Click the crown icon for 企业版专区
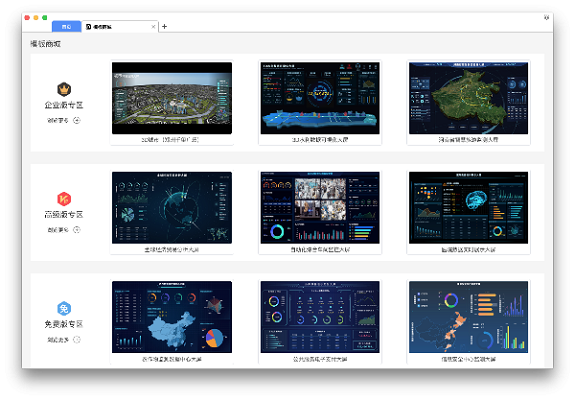This screenshot has width=575, height=400. click(64, 89)
